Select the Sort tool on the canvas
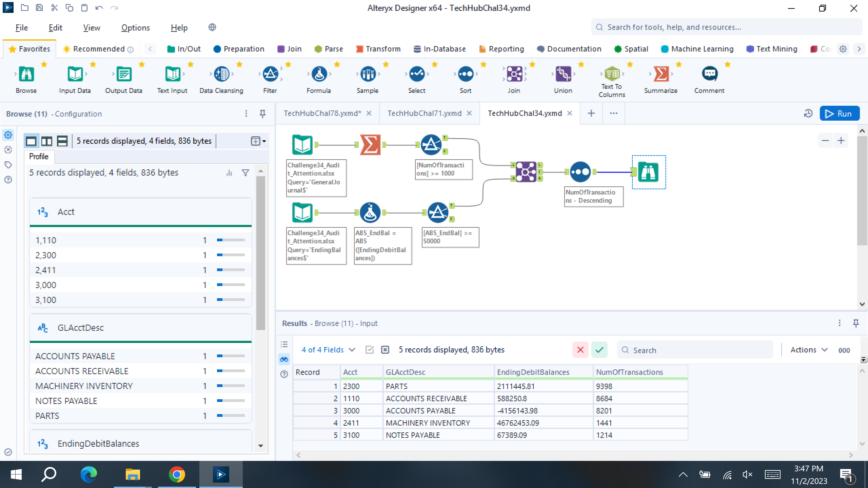This screenshot has height=488, width=868. click(x=580, y=172)
